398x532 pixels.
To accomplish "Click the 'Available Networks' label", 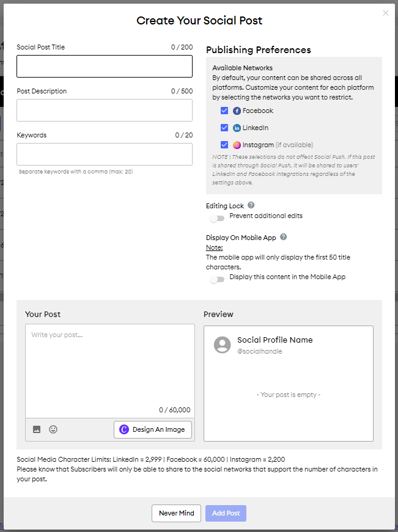I will tap(243, 68).
